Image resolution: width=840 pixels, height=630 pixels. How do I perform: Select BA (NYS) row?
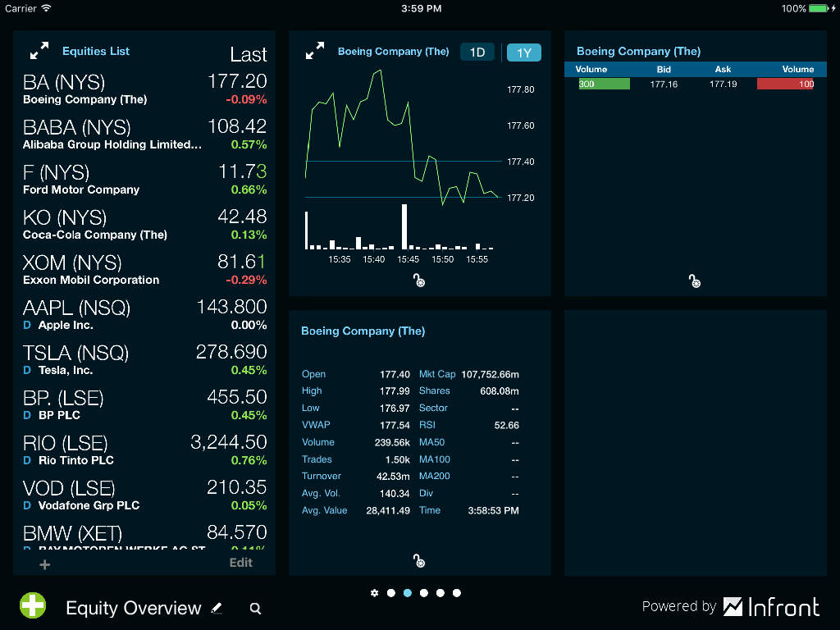pyautogui.click(x=144, y=89)
